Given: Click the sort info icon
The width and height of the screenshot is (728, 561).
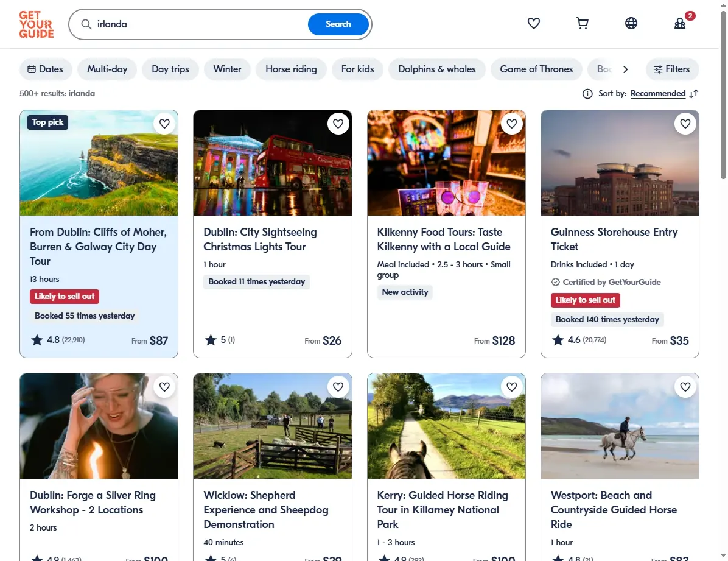Looking at the screenshot, I should tap(587, 94).
